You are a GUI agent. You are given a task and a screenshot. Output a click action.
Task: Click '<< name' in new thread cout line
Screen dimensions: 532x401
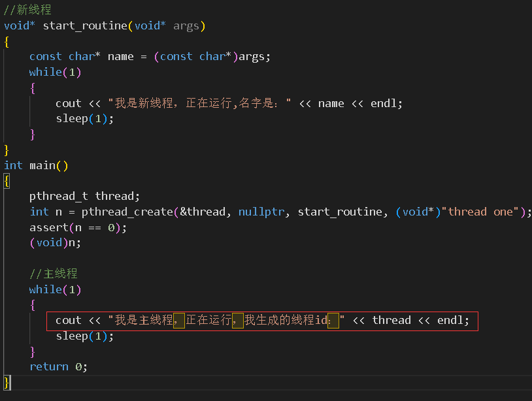322,103
